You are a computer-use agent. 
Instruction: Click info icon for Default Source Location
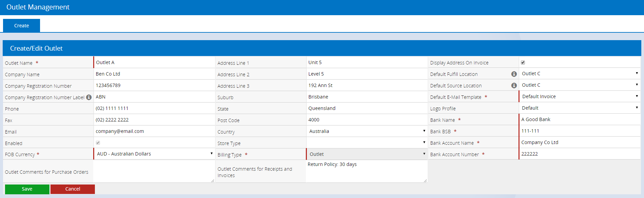pos(514,85)
